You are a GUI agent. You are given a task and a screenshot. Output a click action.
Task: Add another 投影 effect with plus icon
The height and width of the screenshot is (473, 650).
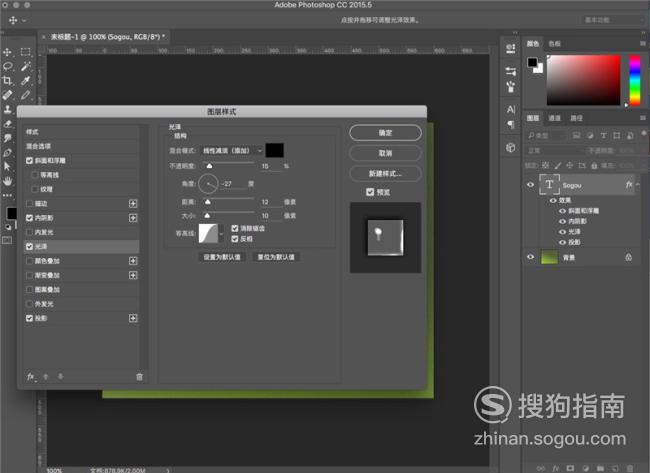(133, 318)
